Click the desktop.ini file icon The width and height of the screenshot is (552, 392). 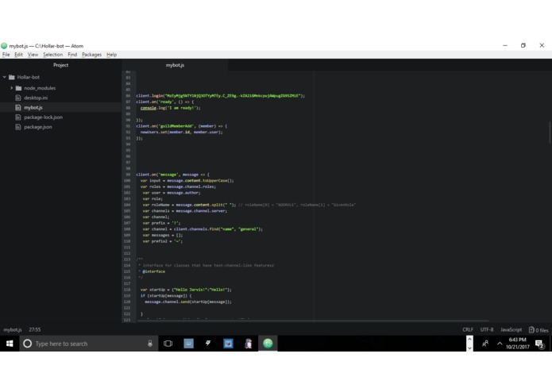point(18,98)
